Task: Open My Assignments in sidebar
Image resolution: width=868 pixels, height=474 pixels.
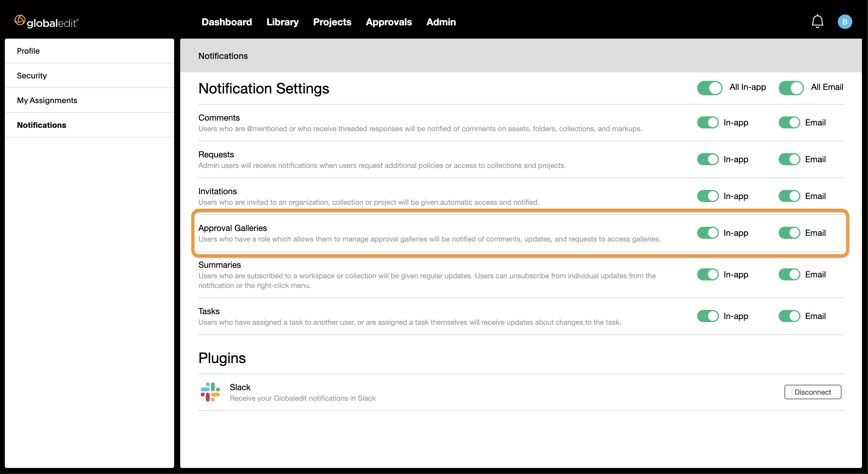Action: 89,100
